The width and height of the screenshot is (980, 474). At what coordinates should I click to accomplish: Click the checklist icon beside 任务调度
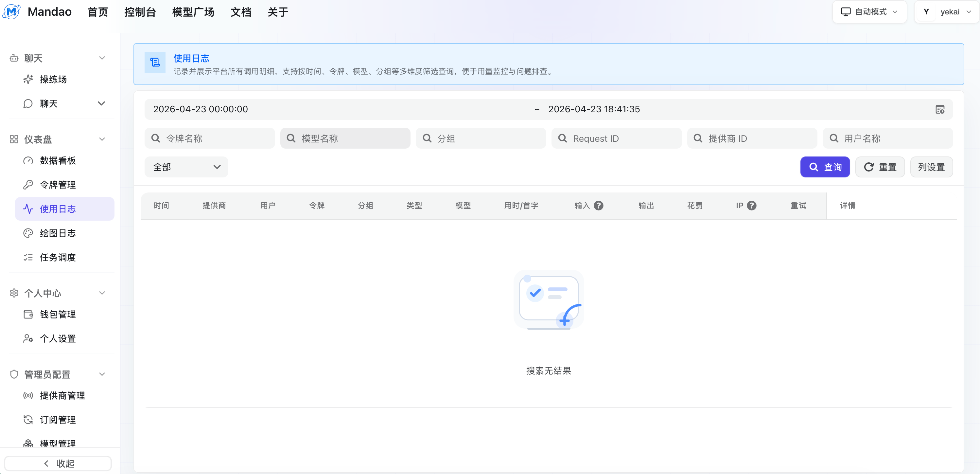[28, 257]
